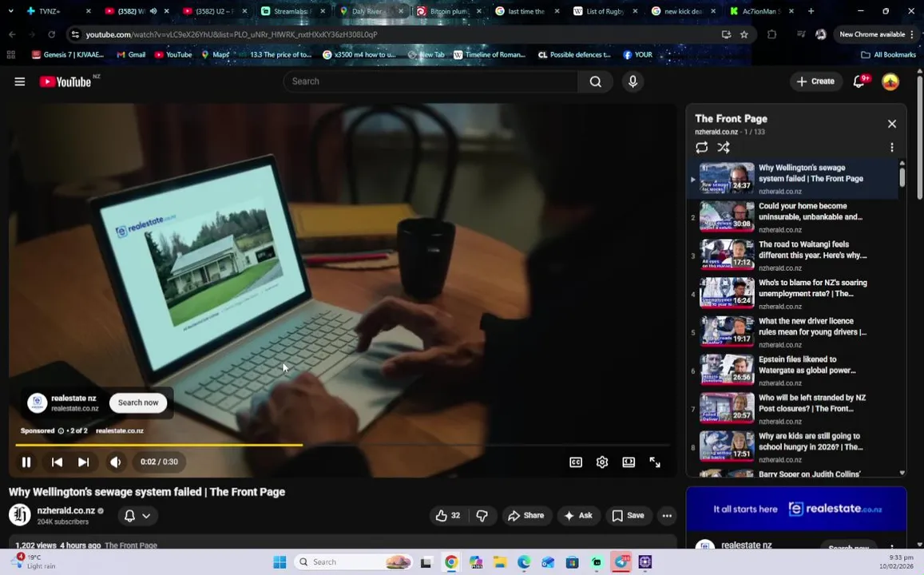The width and height of the screenshot is (924, 575).
Task: Play 'What the new driver licence rules' video
Action: pos(792,331)
